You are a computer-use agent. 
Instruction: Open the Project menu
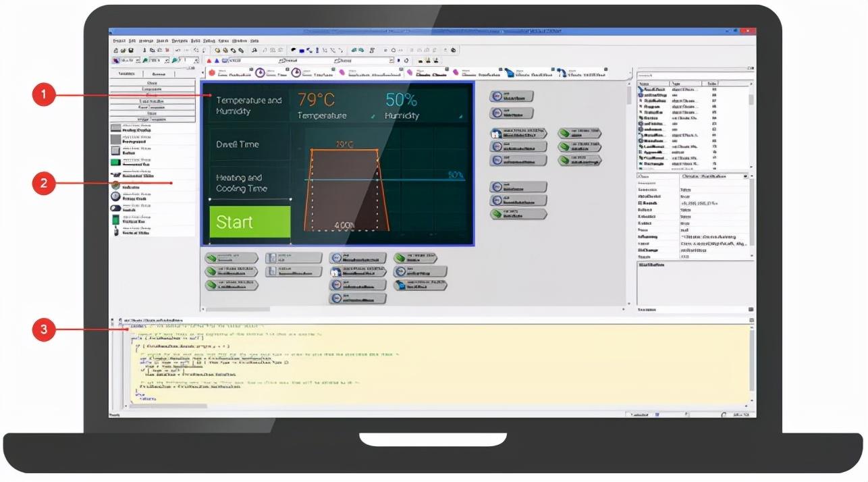[x=119, y=41]
